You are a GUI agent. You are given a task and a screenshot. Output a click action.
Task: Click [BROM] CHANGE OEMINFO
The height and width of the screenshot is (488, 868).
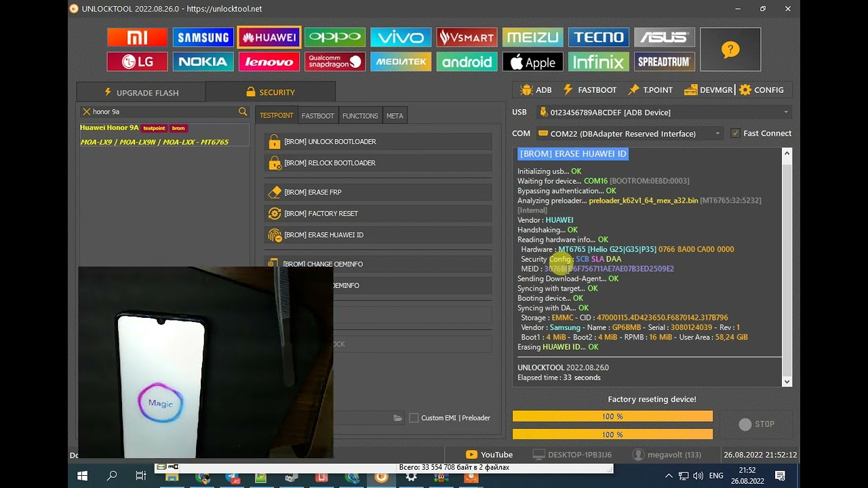[378, 264]
